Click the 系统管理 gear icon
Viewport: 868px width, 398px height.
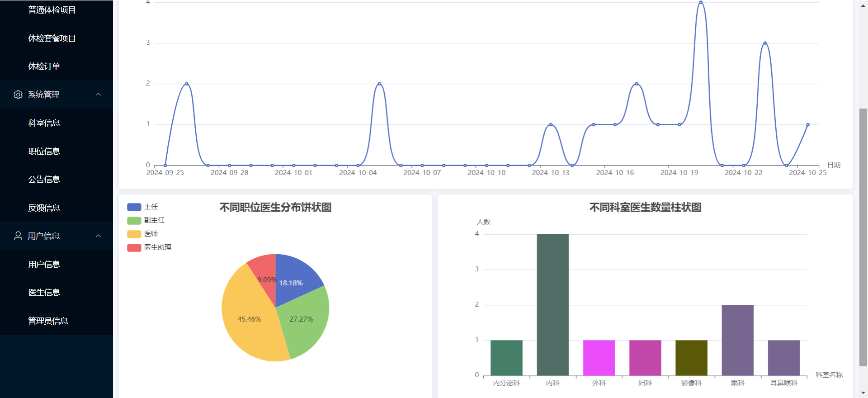(18, 95)
